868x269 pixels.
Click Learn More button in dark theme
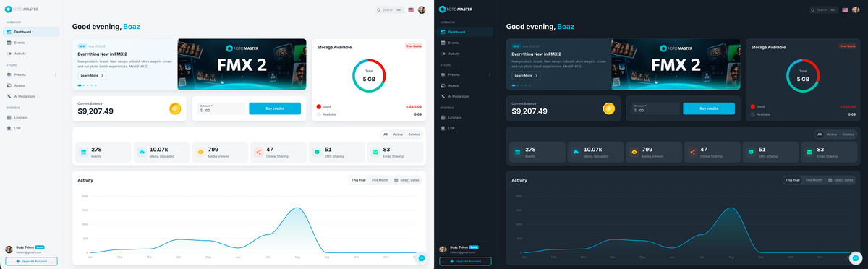(526, 75)
